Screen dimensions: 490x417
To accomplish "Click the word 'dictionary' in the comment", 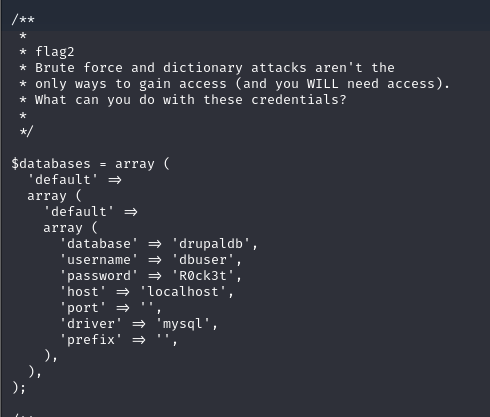I will click(x=203, y=68).
